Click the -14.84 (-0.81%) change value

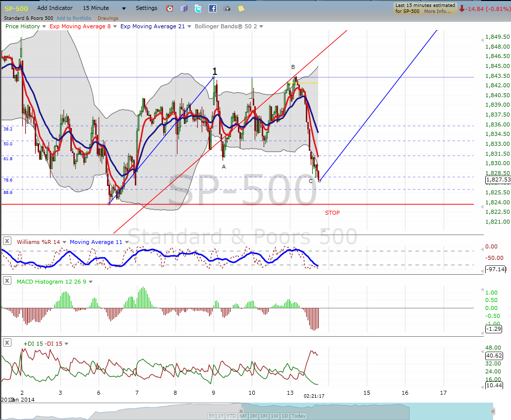click(488, 9)
